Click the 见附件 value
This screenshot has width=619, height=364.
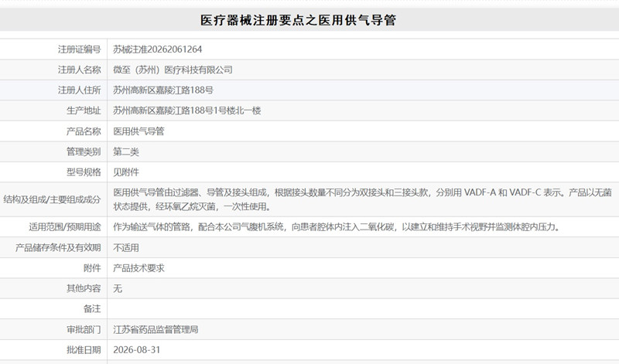click(x=126, y=172)
